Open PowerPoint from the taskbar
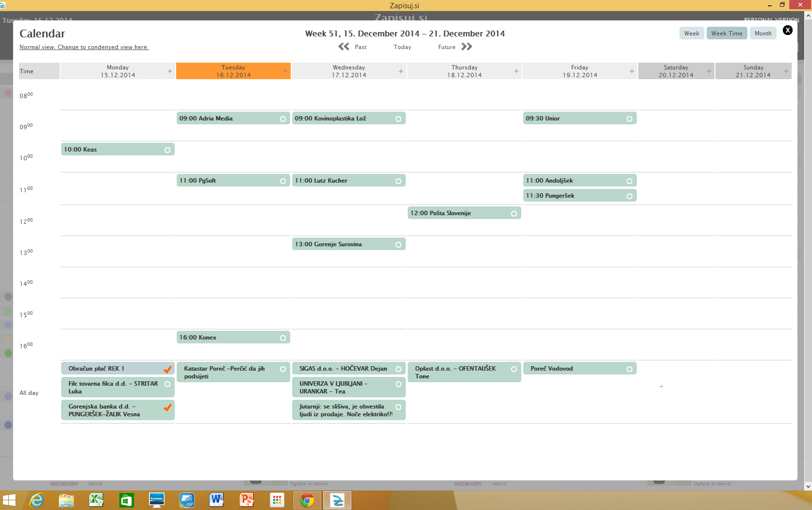812x510 pixels. (x=247, y=500)
